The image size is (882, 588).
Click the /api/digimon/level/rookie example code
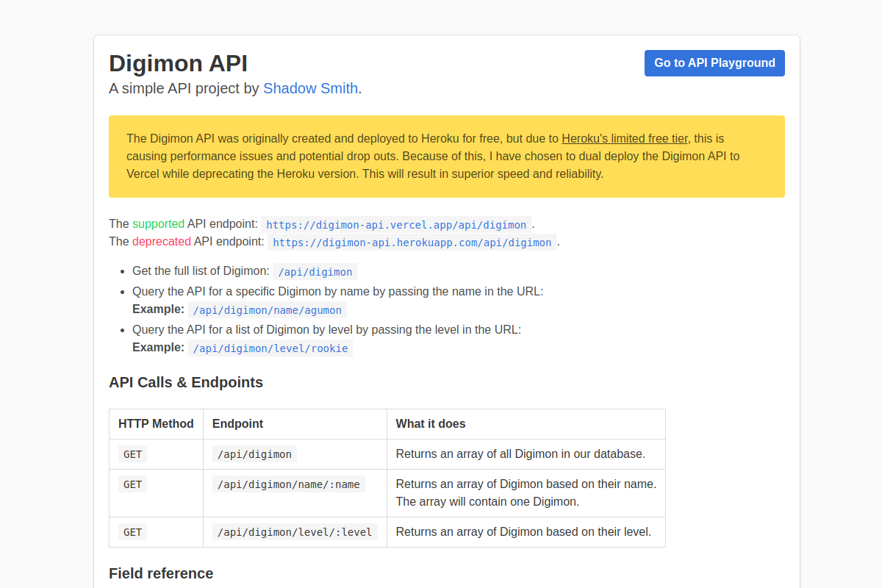[270, 348]
